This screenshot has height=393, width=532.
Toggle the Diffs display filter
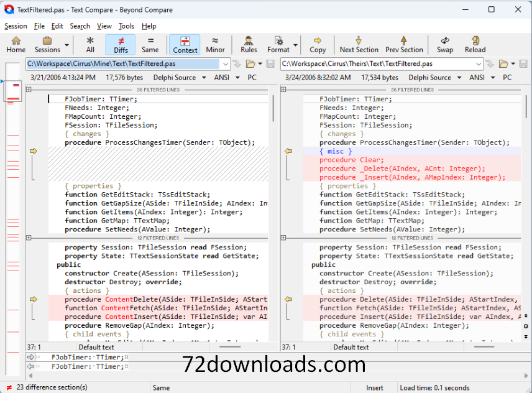pos(121,44)
